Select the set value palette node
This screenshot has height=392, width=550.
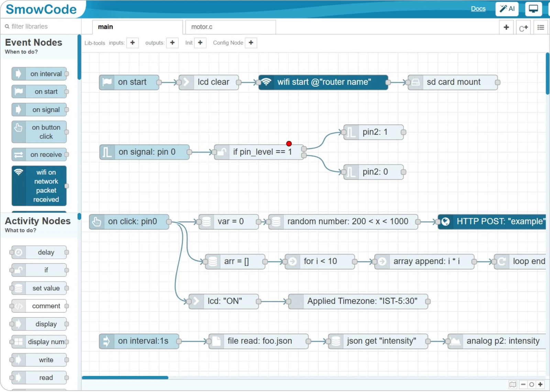[39, 288]
